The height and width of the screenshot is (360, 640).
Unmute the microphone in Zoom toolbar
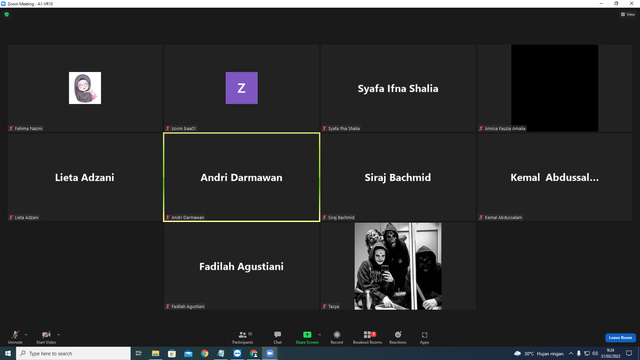click(x=15, y=337)
